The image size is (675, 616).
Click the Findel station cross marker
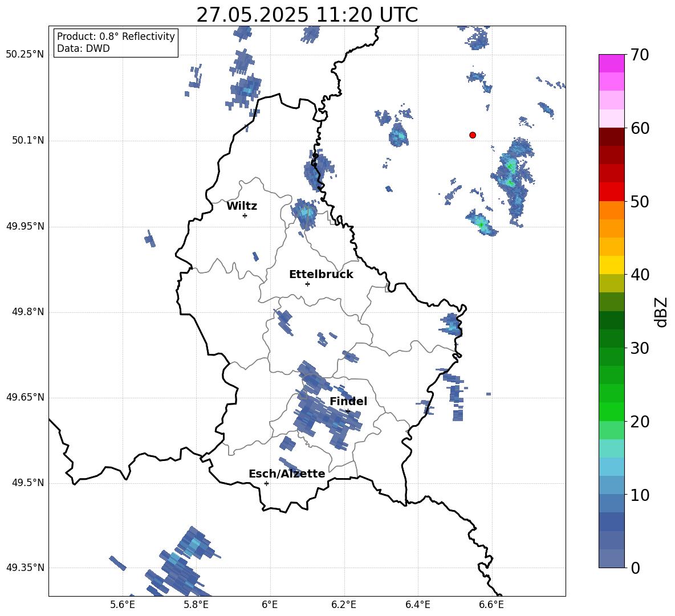click(348, 411)
